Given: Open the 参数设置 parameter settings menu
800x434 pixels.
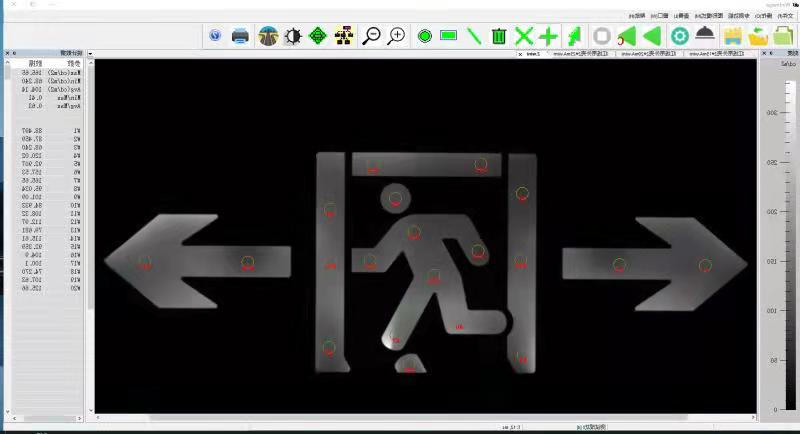Looking at the screenshot, I should click(x=739, y=16).
